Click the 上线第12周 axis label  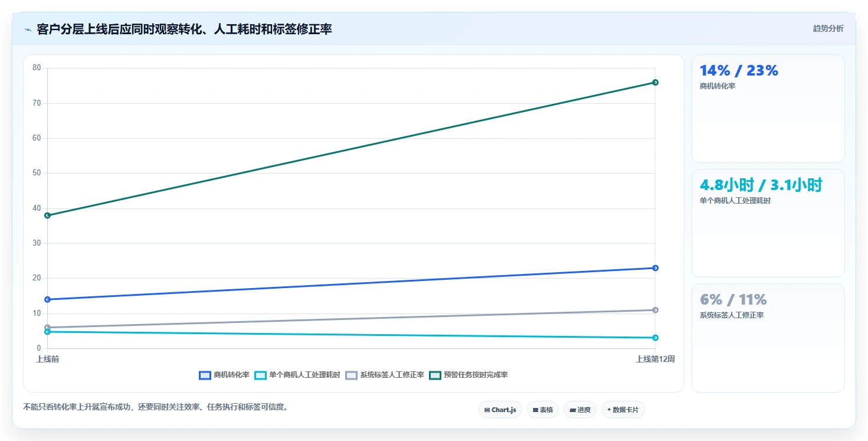tap(655, 359)
